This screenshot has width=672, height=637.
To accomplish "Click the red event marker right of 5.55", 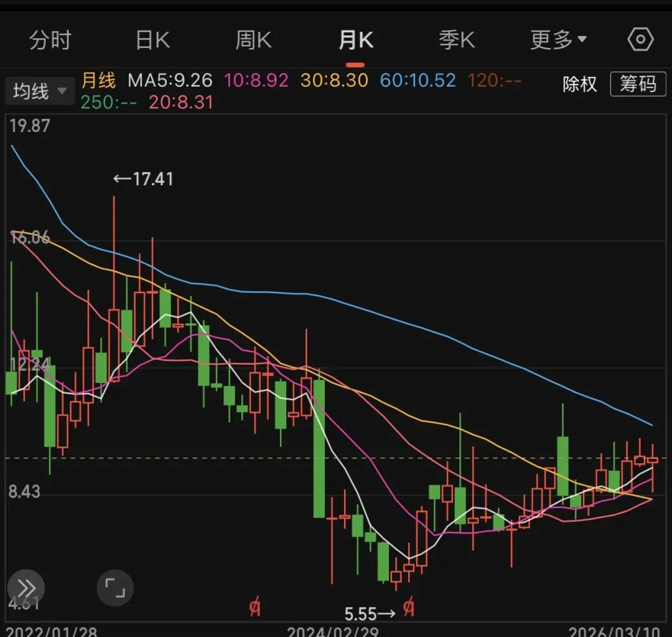I will pyautogui.click(x=408, y=606).
